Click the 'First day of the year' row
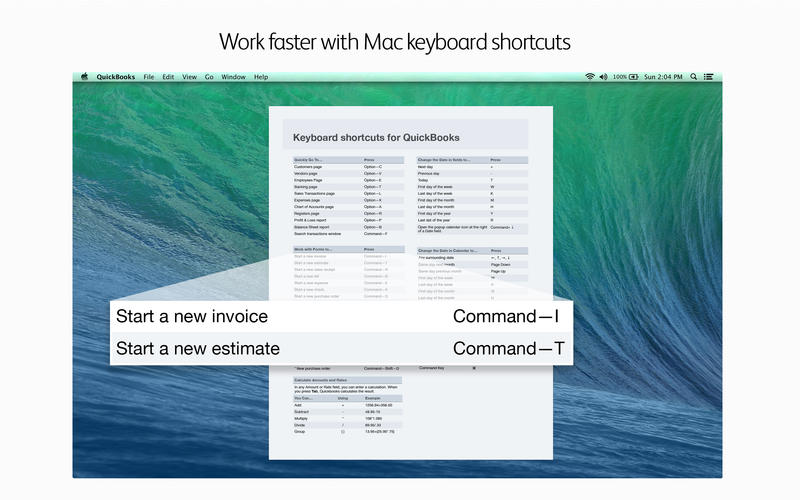Screen dimensions: 800x500 coord(472,213)
